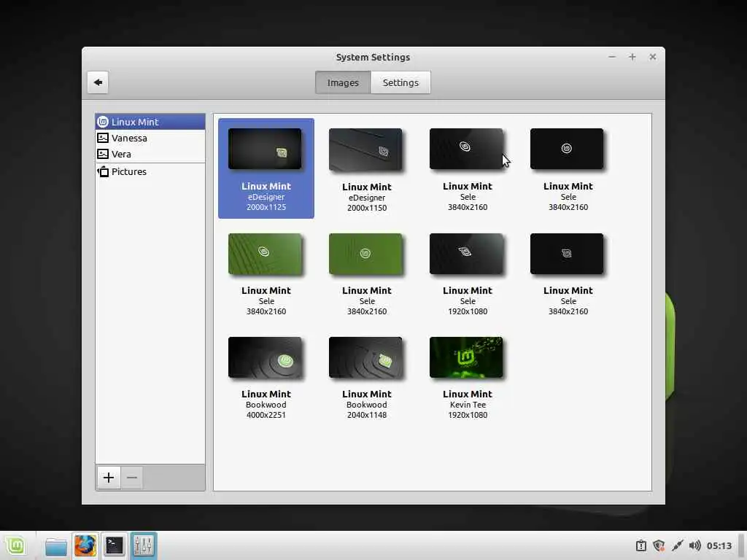
Task: Click the '2000x1150' resolution text
Action: [367, 208]
